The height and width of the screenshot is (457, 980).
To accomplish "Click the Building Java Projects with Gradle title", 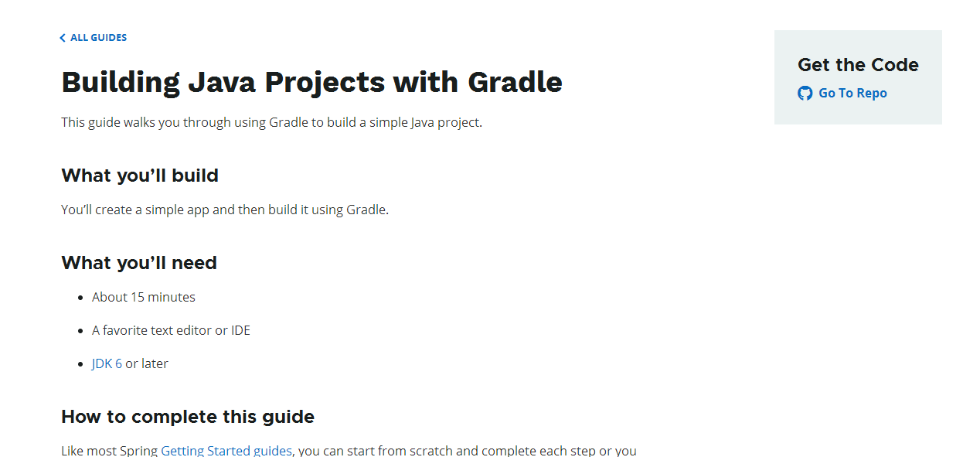I will click(311, 82).
